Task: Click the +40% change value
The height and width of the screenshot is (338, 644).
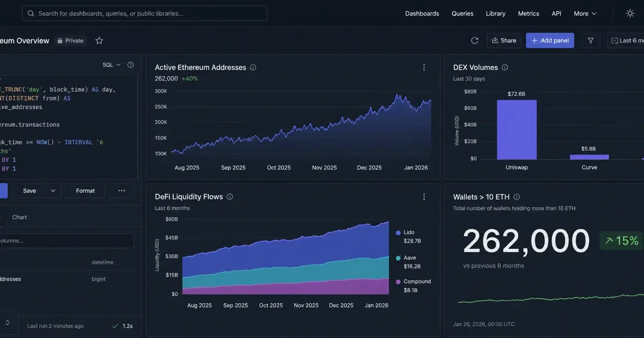Action: coord(190,78)
